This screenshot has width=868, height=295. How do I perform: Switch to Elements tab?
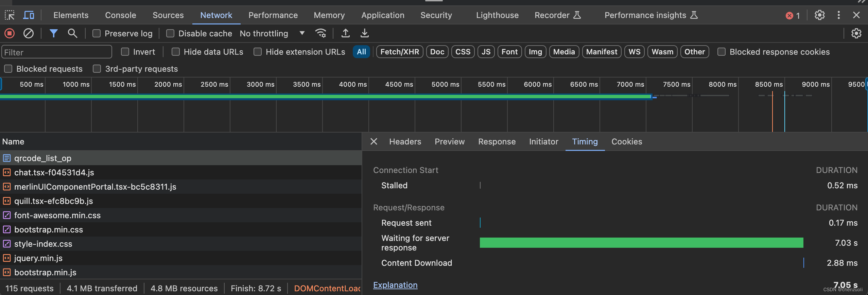click(71, 15)
